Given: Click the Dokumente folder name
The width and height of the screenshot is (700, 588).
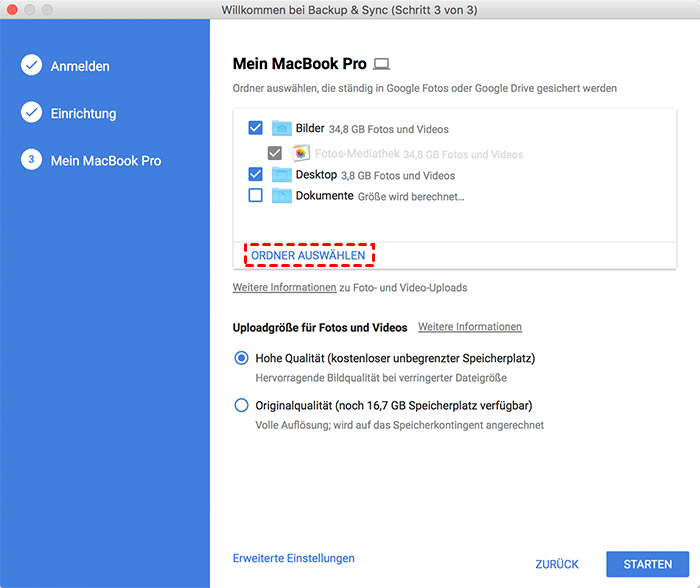Looking at the screenshot, I should tap(325, 196).
